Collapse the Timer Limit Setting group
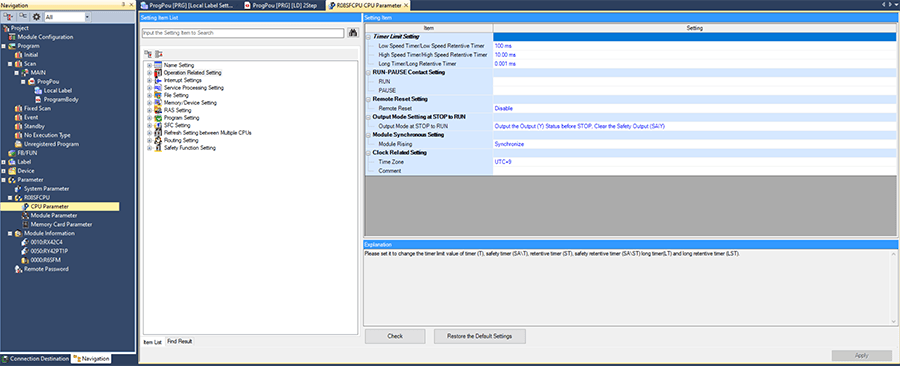This screenshot has width=900, height=366. [x=368, y=37]
